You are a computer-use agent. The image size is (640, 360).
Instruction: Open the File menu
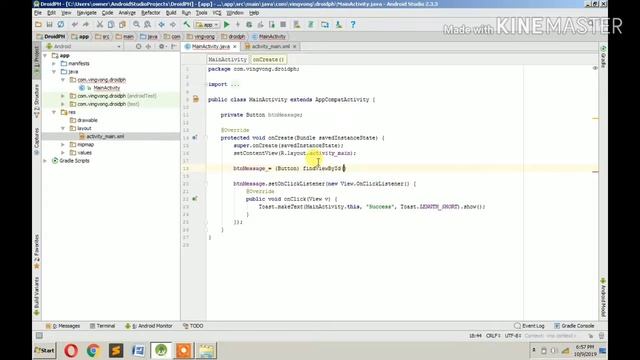tap(38, 13)
